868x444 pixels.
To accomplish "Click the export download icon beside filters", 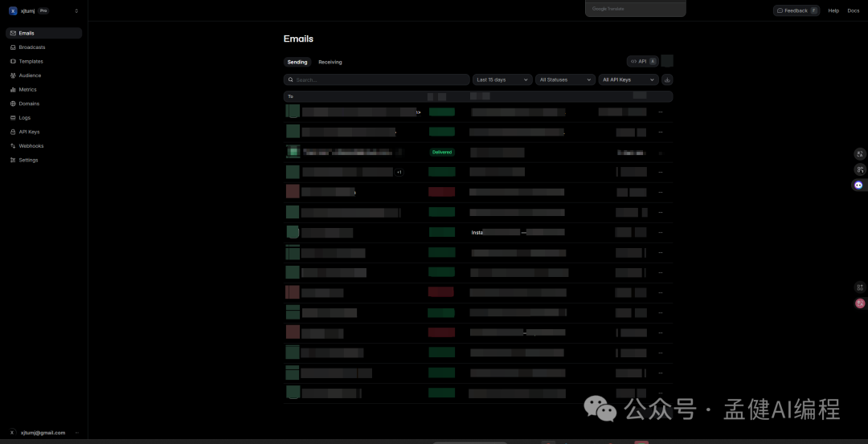I will (x=667, y=79).
